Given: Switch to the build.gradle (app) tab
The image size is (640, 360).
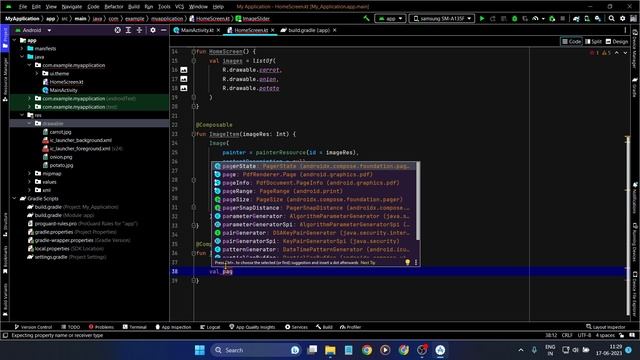Looking at the screenshot, I should click(x=309, y=30).
